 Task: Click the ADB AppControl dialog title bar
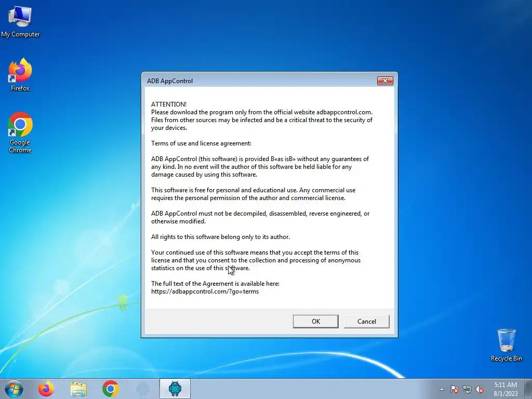(x=260, y=81)
